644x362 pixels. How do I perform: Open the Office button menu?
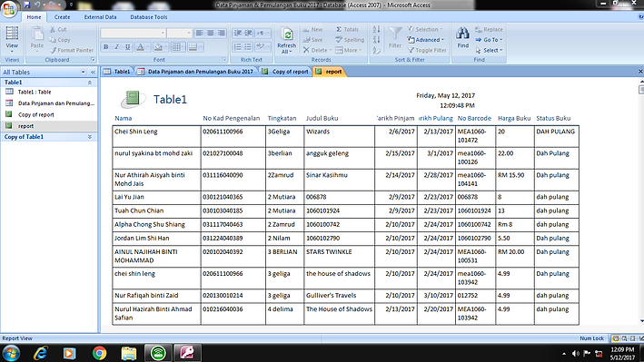9,8
